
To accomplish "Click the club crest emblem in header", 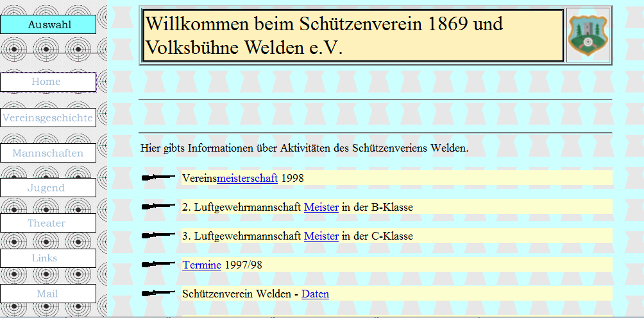I will point(588,35).
